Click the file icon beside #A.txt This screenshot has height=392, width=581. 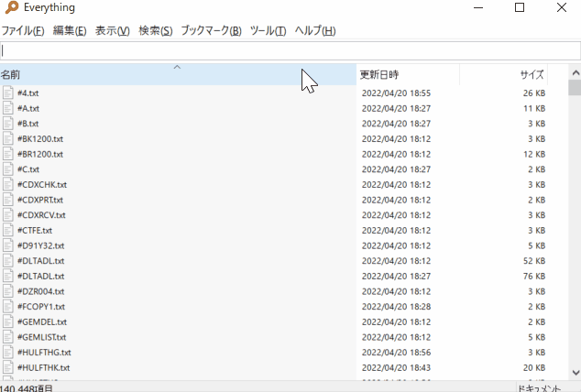[7, 108]
